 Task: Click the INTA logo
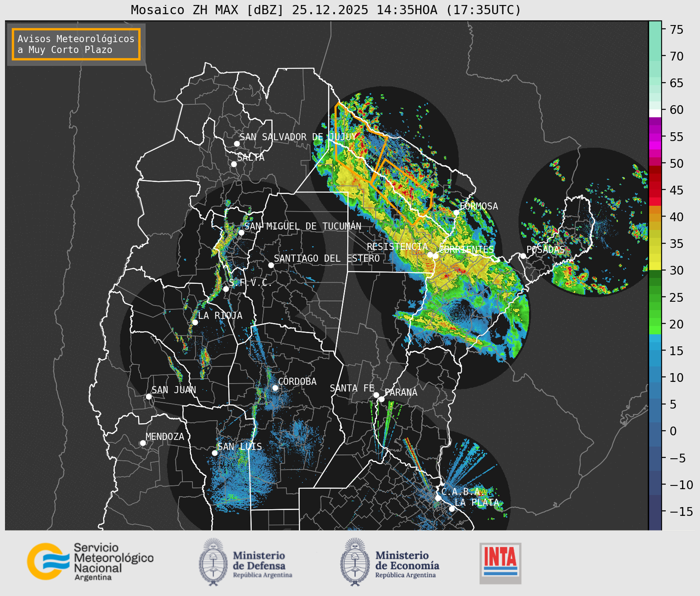[x=500, y=563]
